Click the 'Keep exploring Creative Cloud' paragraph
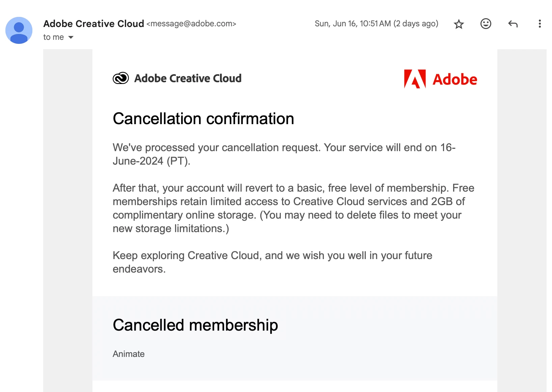 click(x=272, y=262)
